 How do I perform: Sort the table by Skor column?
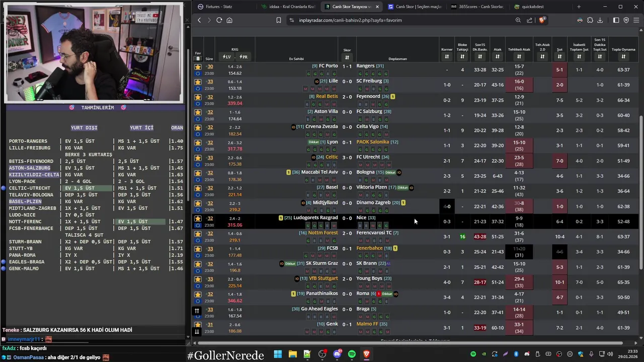tap(347, 57)
